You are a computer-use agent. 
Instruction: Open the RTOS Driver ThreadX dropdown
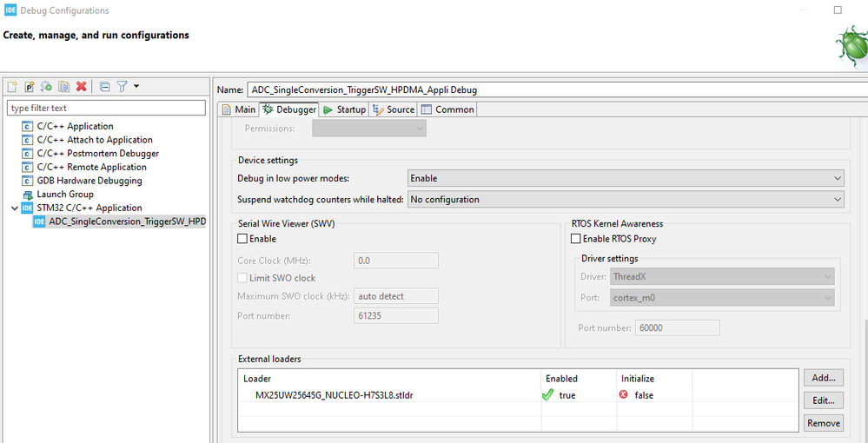pyautogui.click(x=722, y=276)
